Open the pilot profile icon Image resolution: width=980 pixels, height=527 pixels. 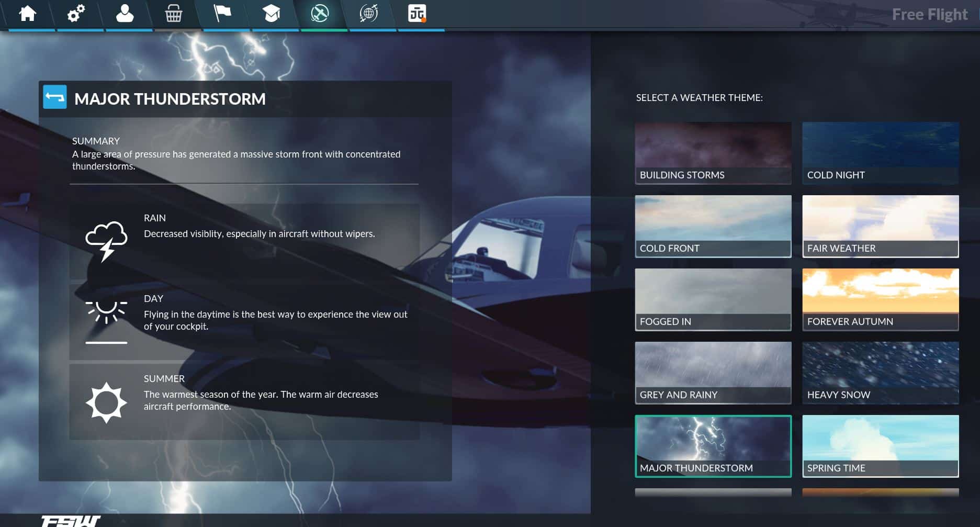click(x=125, y=14)
